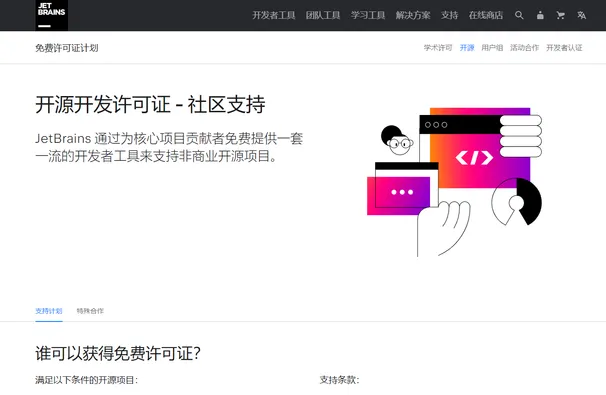
Task: Open the account profile icon
Action: pyautogui.click(x=540, y=15)
